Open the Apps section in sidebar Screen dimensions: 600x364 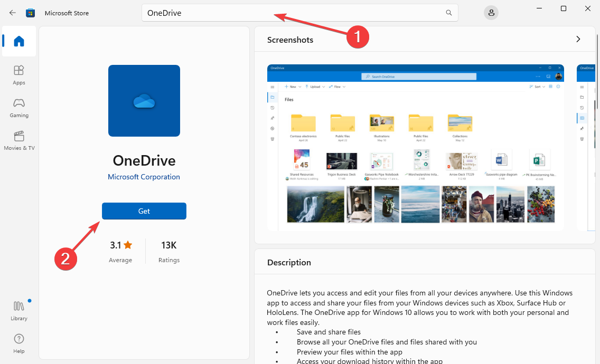19,75
